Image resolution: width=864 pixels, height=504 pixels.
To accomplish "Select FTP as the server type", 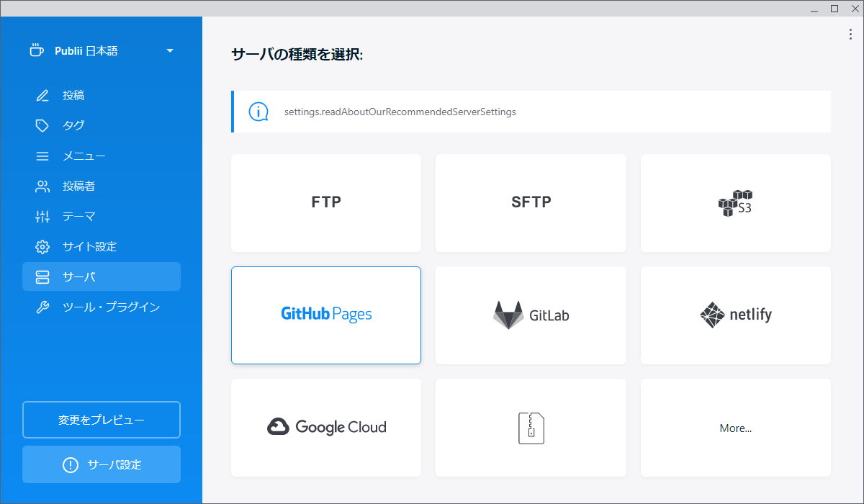I will coord(325,202).
